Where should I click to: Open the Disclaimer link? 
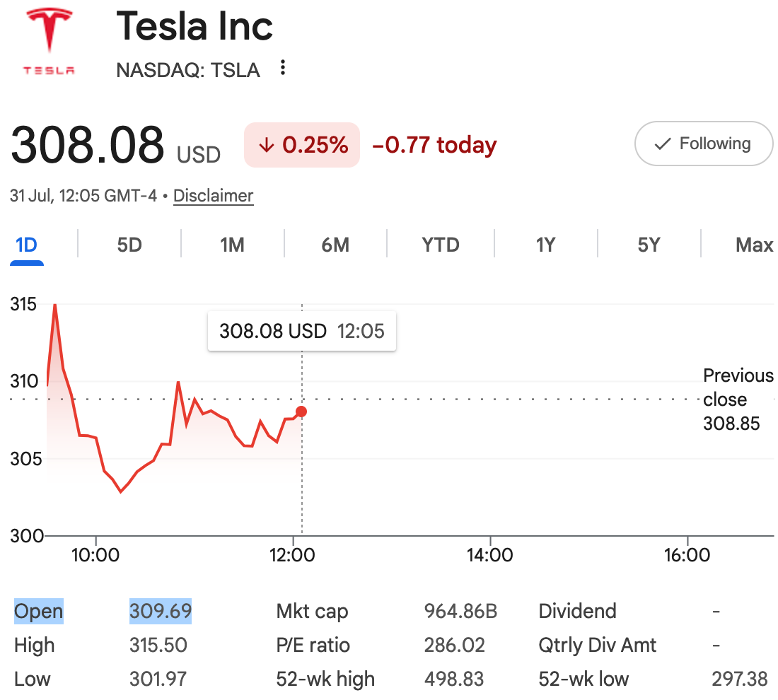point(214,195)
